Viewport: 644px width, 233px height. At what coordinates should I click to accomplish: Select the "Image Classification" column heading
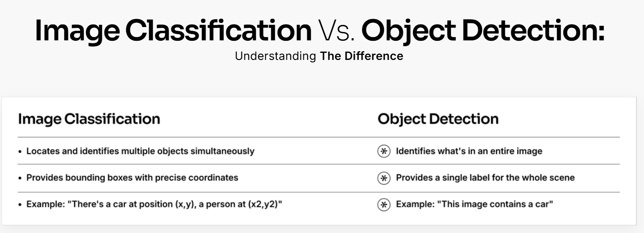coord(89,119)
